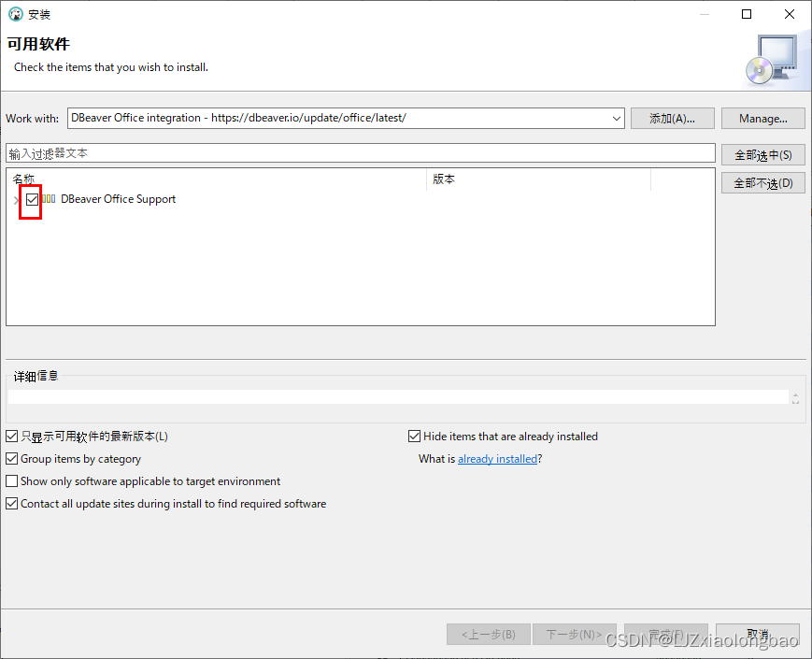The height and width of the screenshot is (659, 812).
Task: Close the 安装 install dialog
Action: [x=790, y=14]
